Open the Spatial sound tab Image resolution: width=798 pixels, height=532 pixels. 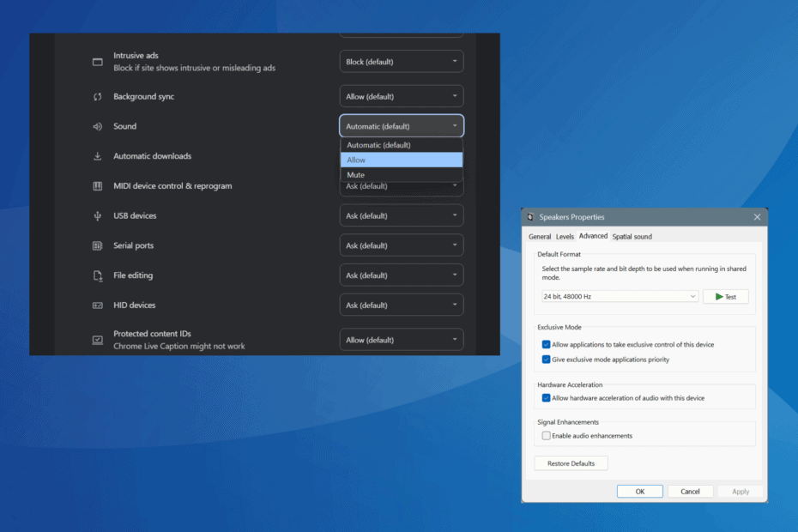point(632,236)
